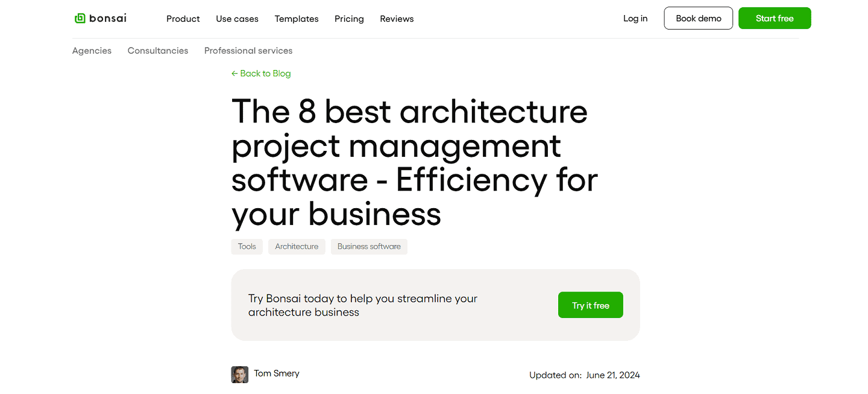Click the Start free button
Image resolution: width=868 pixels, height=394 pixels.
[x=775, y=18]
